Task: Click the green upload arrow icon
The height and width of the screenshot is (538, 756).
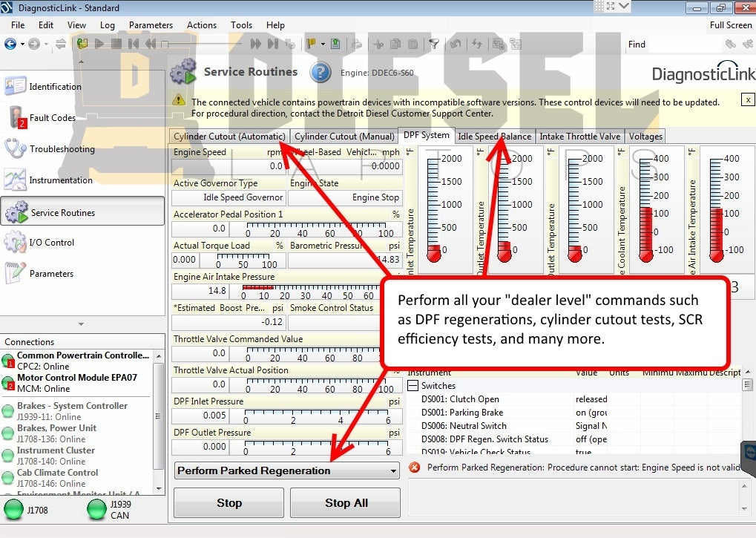Action: [335, 44]
